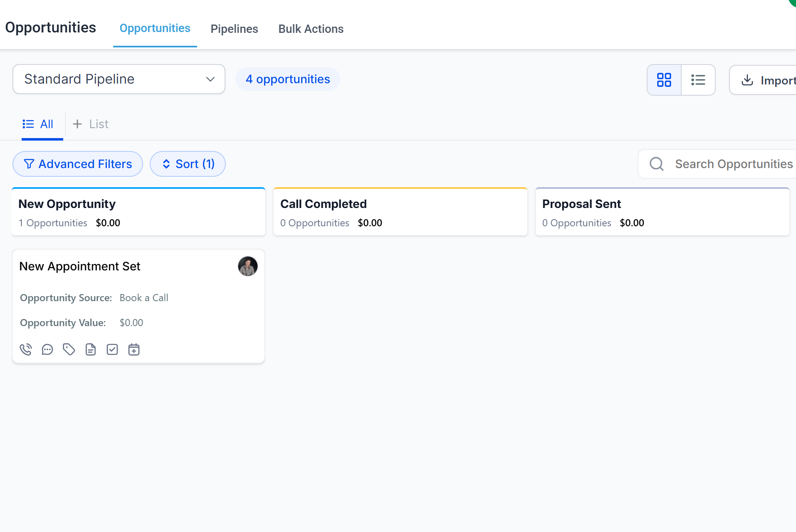Click the Search Opportunities field
The width and height of the screenshot is (796, 532).
click(734, 164)
